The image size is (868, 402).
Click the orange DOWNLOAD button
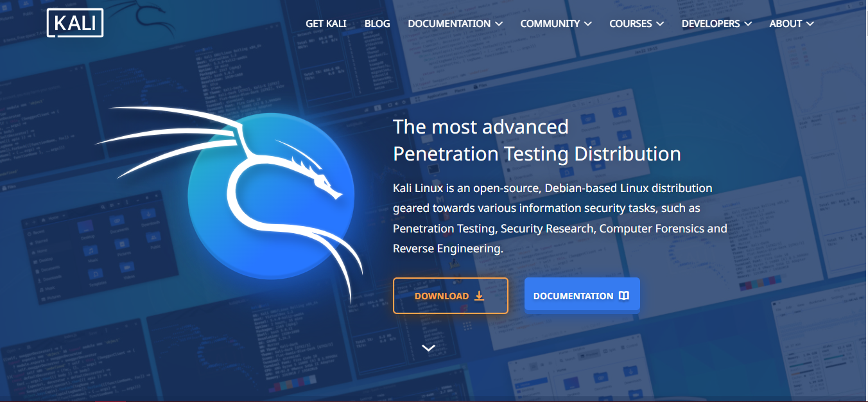[451, 295]
